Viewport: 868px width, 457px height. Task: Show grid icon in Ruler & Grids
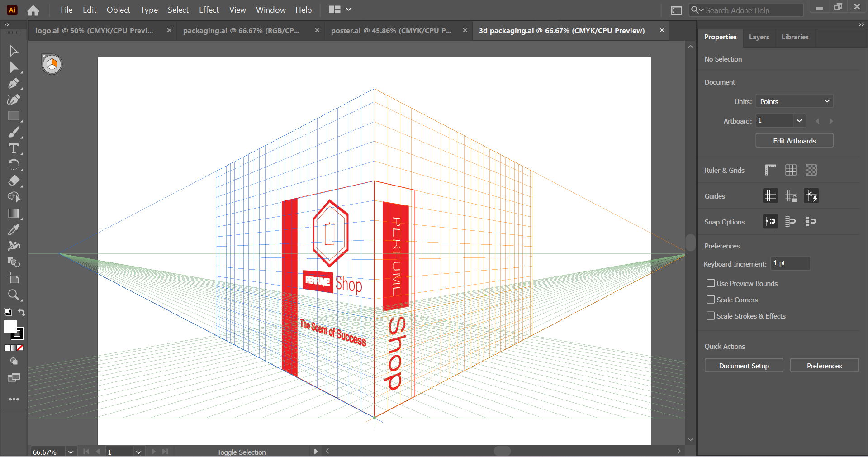pyautogui.click(x=791, y=170)
